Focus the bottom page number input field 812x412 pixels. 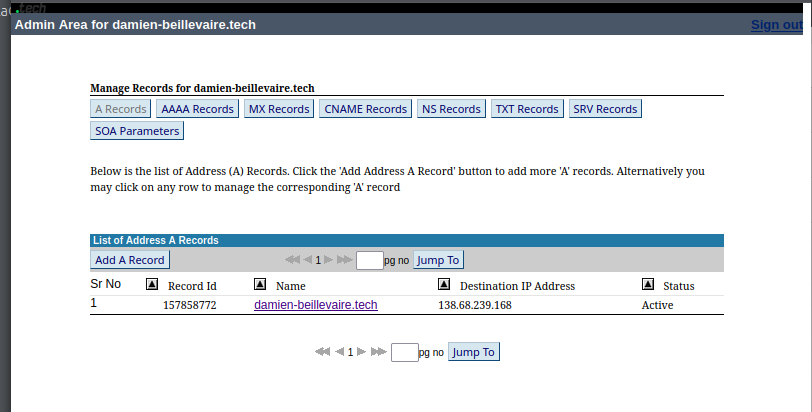[x=404, y=352]
